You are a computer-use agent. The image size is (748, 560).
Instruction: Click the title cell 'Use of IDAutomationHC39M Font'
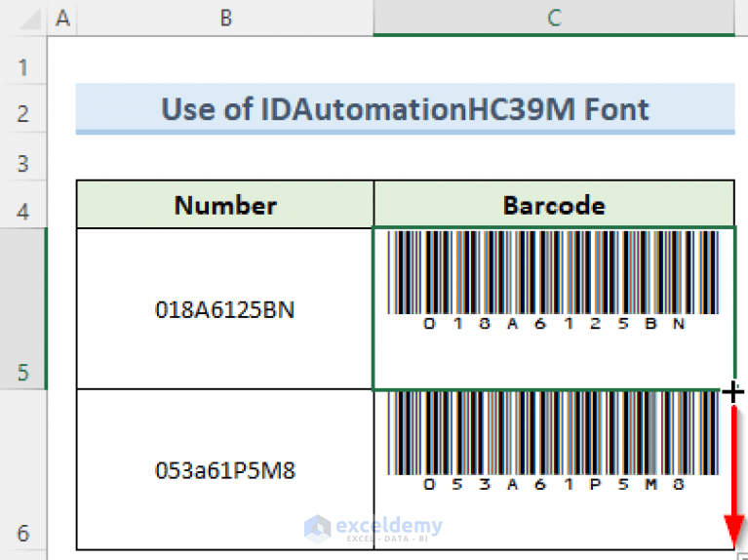405,109
